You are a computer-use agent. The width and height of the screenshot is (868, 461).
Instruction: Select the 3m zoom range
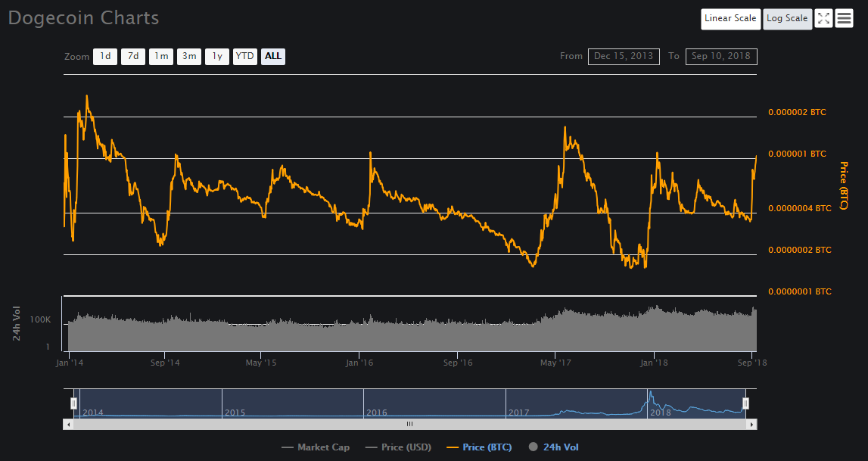click(x=189, y=57)
